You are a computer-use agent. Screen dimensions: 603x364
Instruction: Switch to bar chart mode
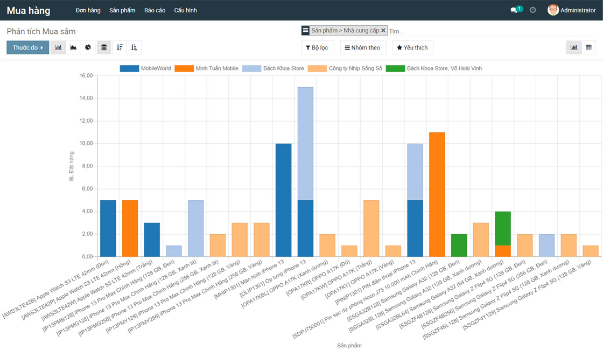(58, 47)
